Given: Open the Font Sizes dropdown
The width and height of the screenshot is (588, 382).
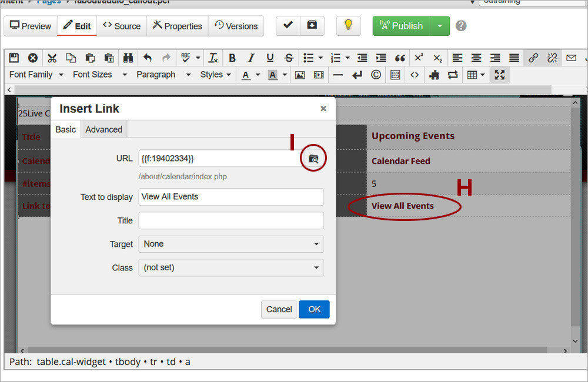Looking at the screenshot, I should pyautogui.click(x=100, y=75).
